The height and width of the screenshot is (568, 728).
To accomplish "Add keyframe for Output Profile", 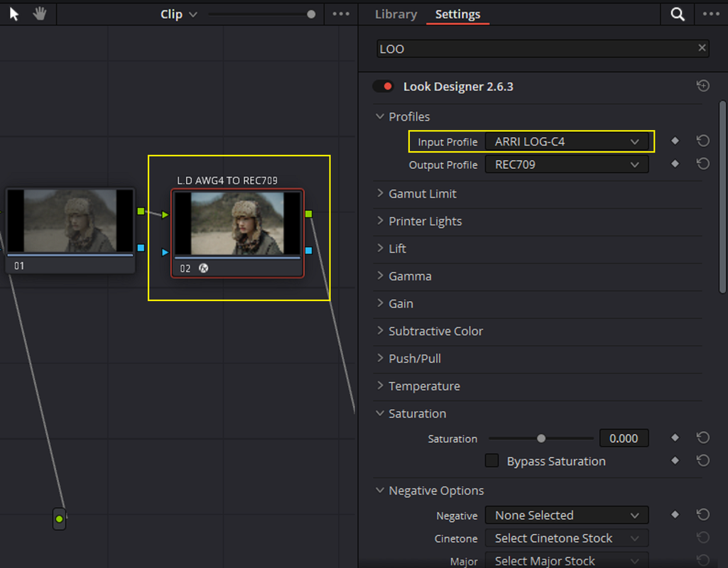I will pyautogui.click(x=675, y=164).
